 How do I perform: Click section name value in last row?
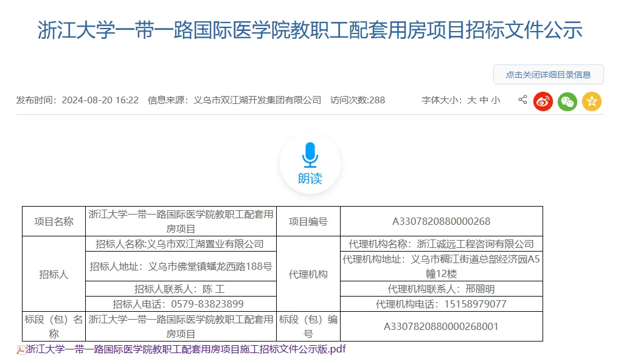click(181, 326)
